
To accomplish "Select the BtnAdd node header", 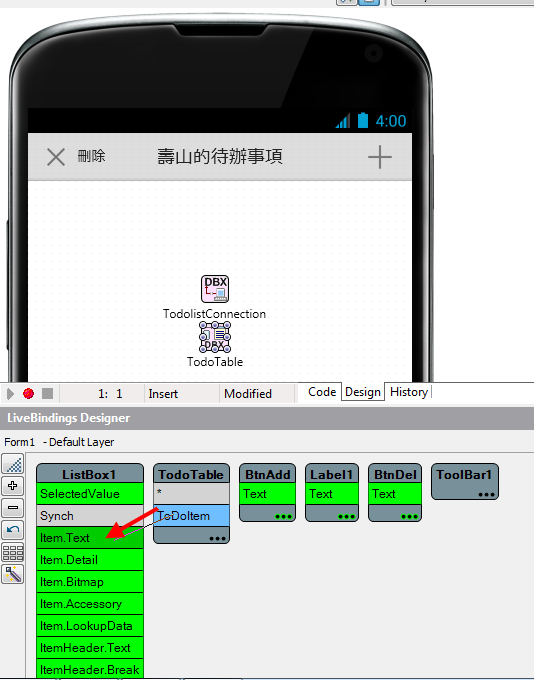I will point(267,474).
